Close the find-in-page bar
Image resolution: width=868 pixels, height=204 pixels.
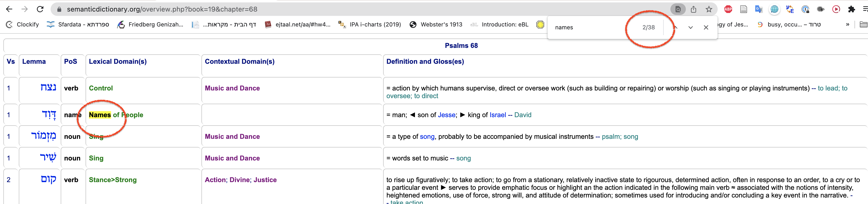706,28
